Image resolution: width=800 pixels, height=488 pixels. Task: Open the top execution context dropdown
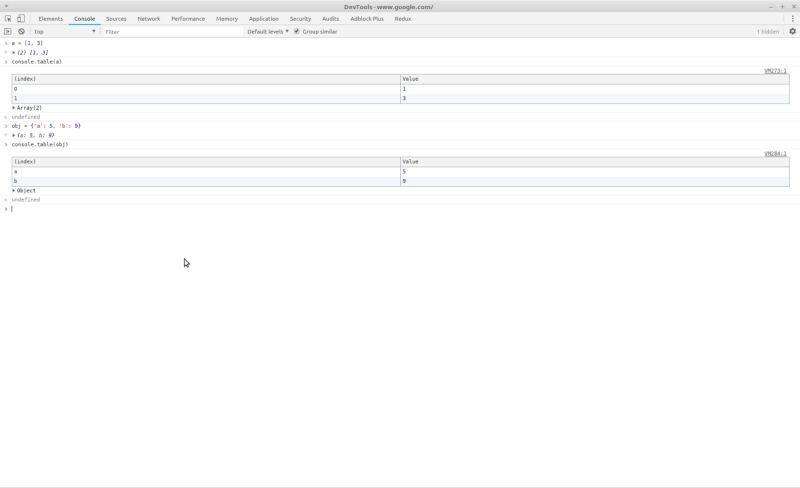[65, 31]
